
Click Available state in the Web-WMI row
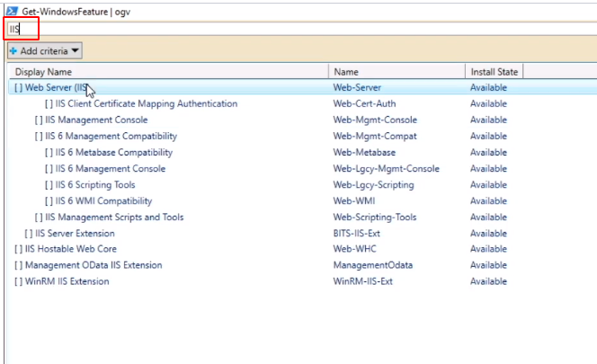(x=488, y=201)
